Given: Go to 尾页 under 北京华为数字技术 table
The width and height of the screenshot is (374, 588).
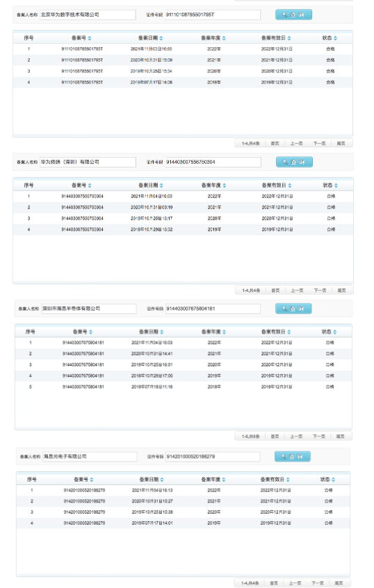Looking at the screenshot, I should (x=341, y=143).
